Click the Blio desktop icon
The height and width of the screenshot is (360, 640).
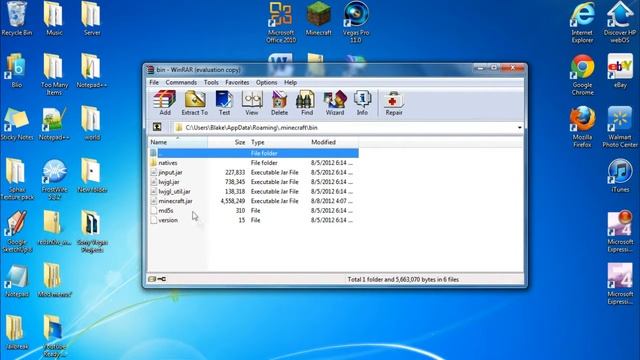(16, 71)
